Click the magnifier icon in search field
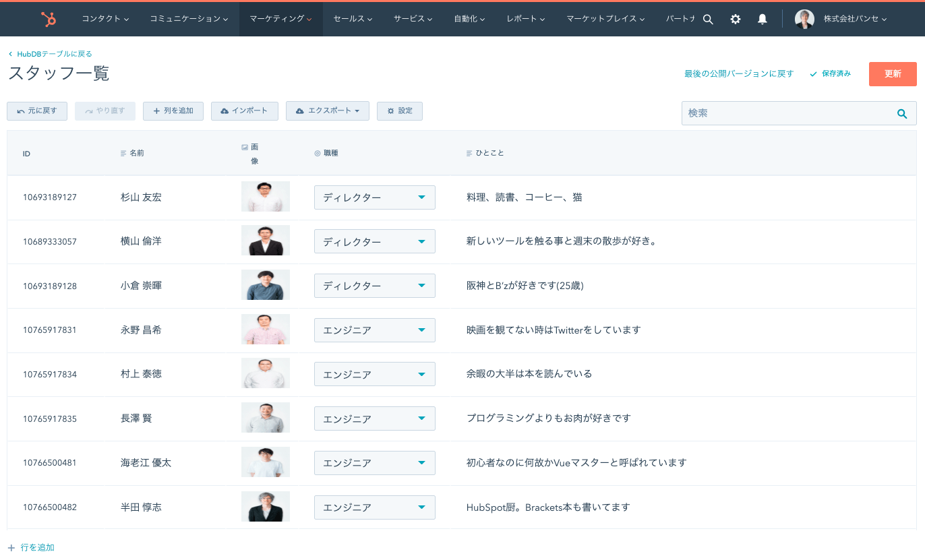The width and height of the screenshot is (925, 560). [x=902, y=114]
